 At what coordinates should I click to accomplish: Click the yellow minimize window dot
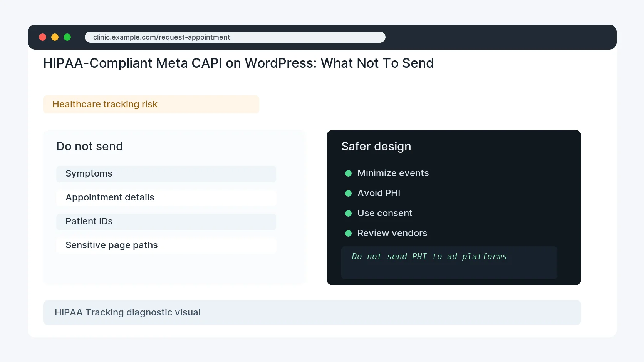coord(55,37)
